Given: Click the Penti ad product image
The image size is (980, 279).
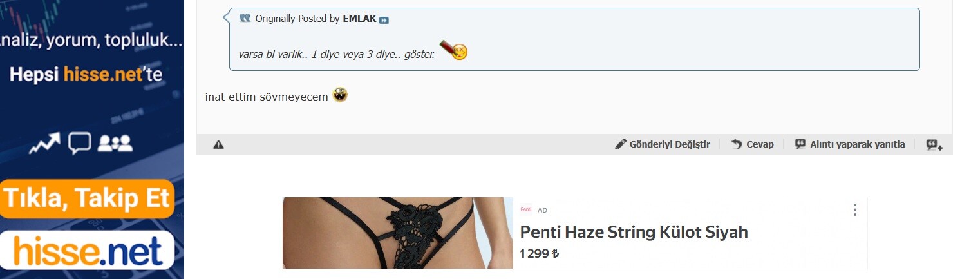Looking at the screenshot, I should (397, 233).
